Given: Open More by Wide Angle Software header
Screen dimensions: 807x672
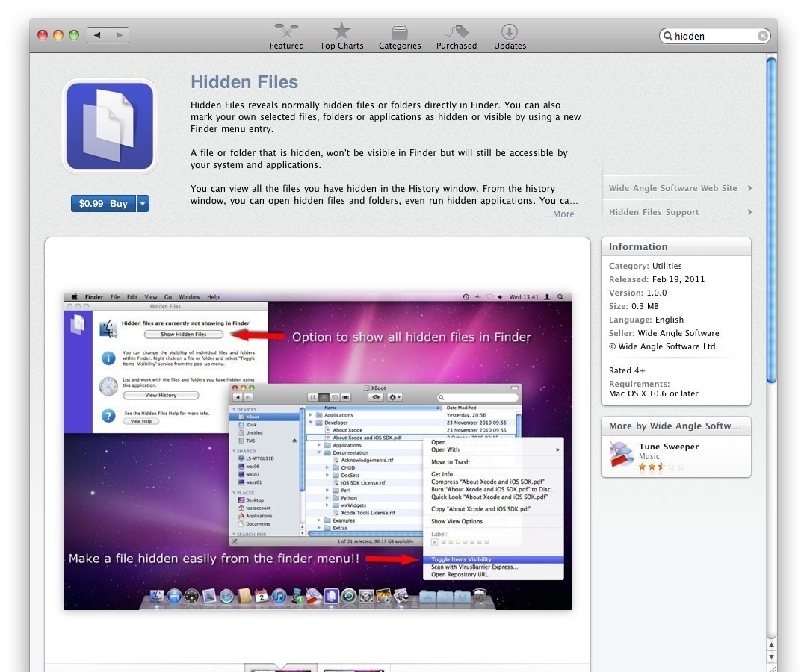Looking at the screenshot, I should [675, 426].
